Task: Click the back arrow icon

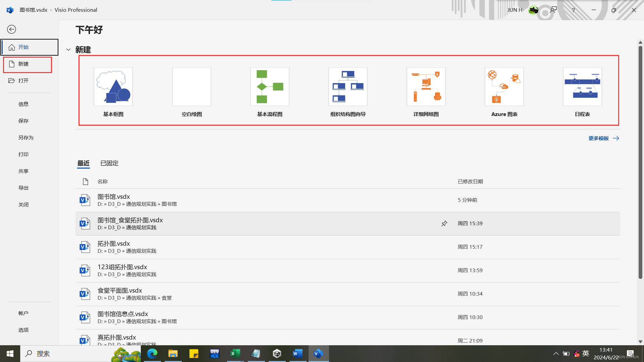Action: (11, 29)
